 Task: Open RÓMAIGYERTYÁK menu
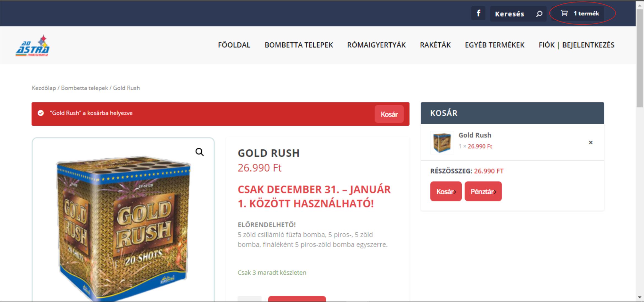click(376, 45)
